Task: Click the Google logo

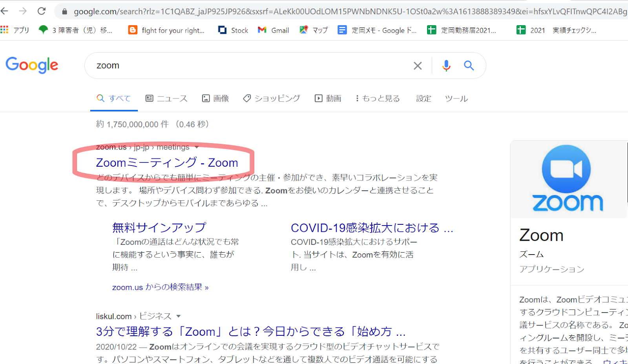Action: click(32, 65)
